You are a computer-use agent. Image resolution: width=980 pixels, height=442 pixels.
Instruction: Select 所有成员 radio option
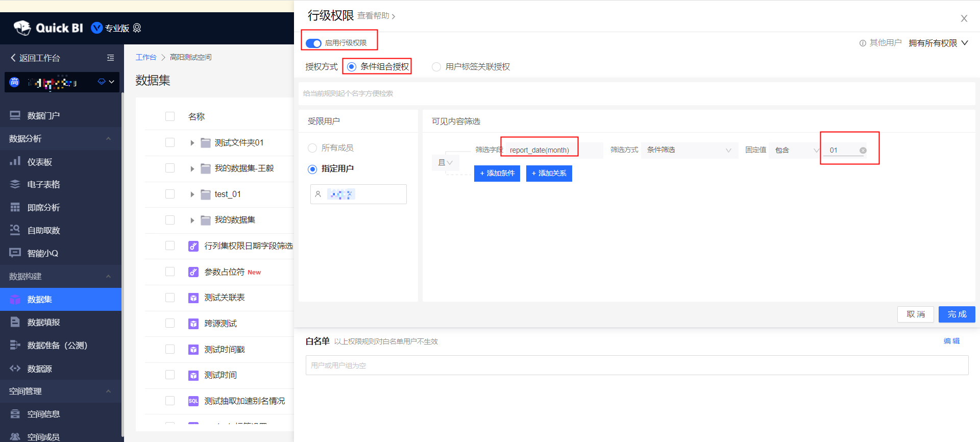[312, 148]
